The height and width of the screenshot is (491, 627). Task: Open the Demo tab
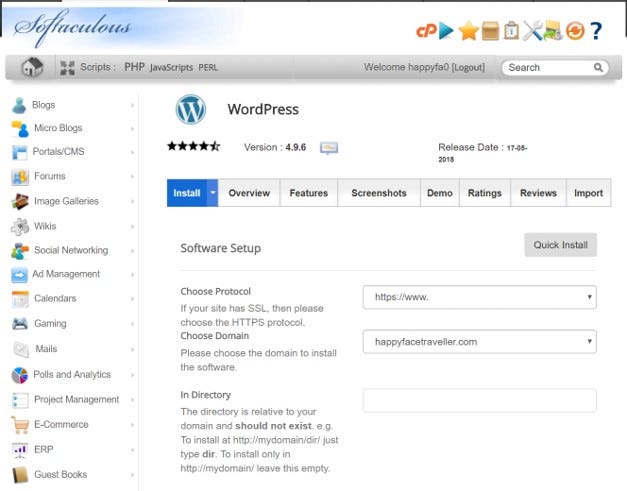(440, 193)
